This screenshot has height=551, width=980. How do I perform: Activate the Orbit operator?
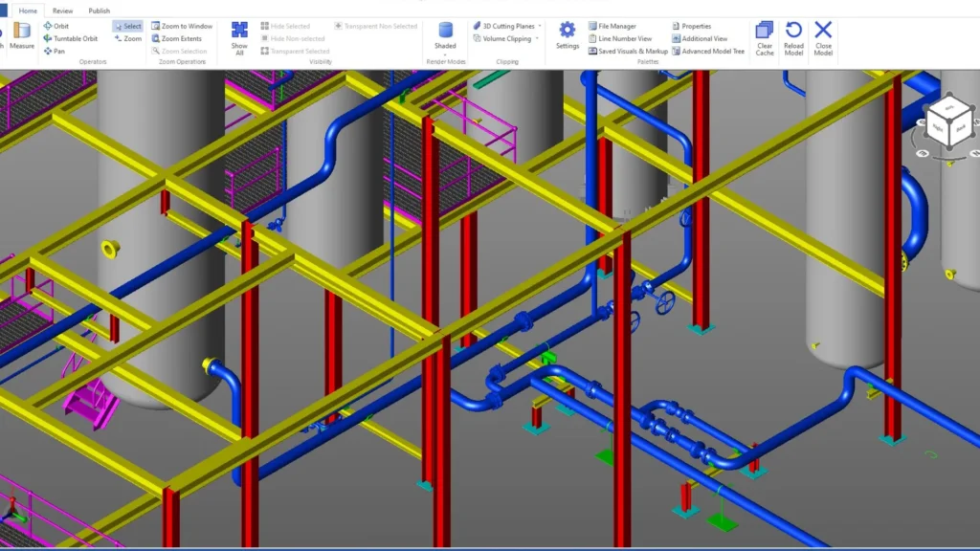pyautogui.click(x=56, y=26)
